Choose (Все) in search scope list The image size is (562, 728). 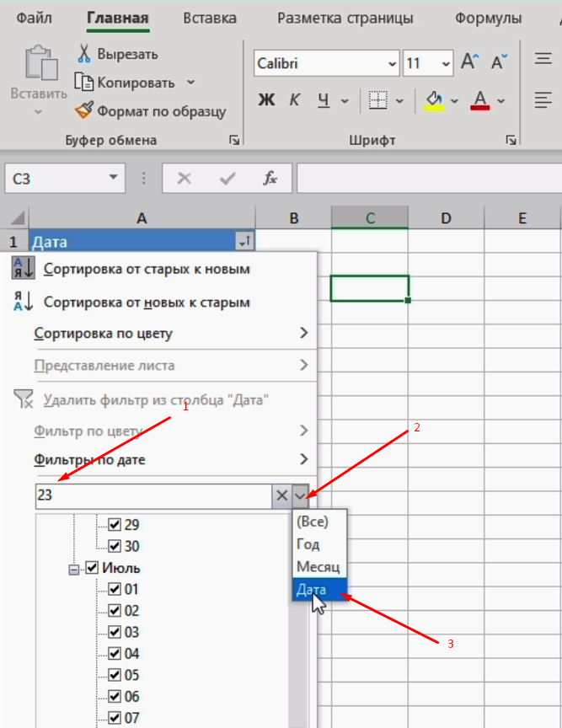[319, 522]
